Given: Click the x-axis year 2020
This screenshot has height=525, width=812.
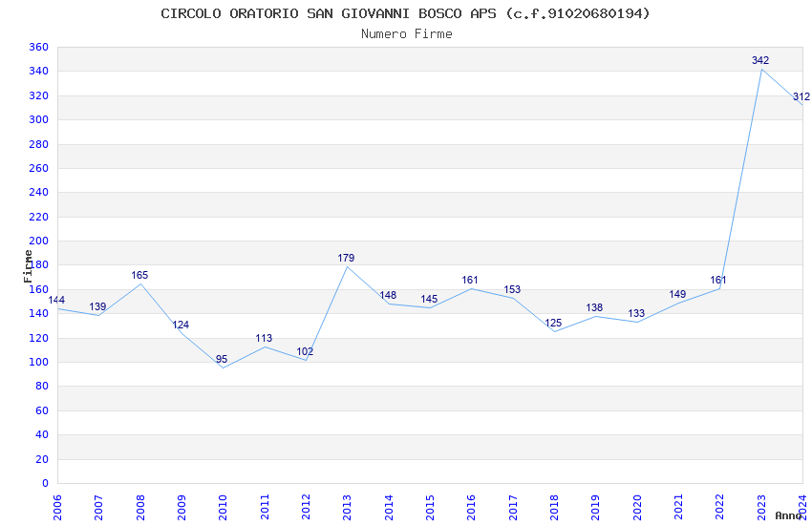Looking at the screenshot, I should [637, 508].
